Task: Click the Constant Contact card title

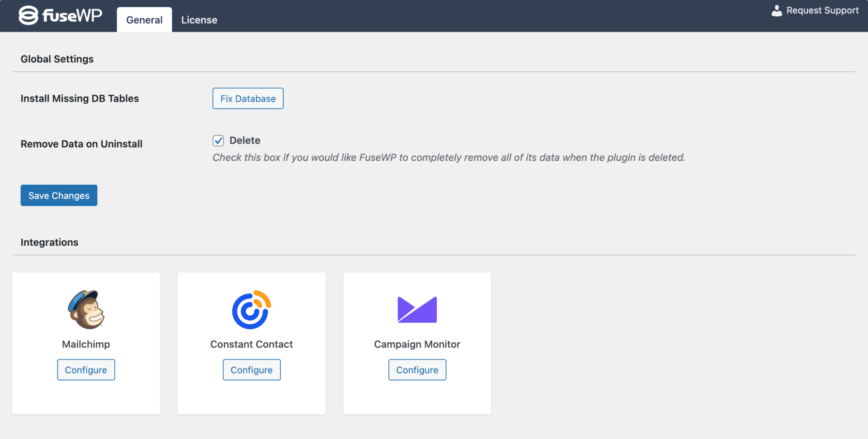Action: point(251,344)
